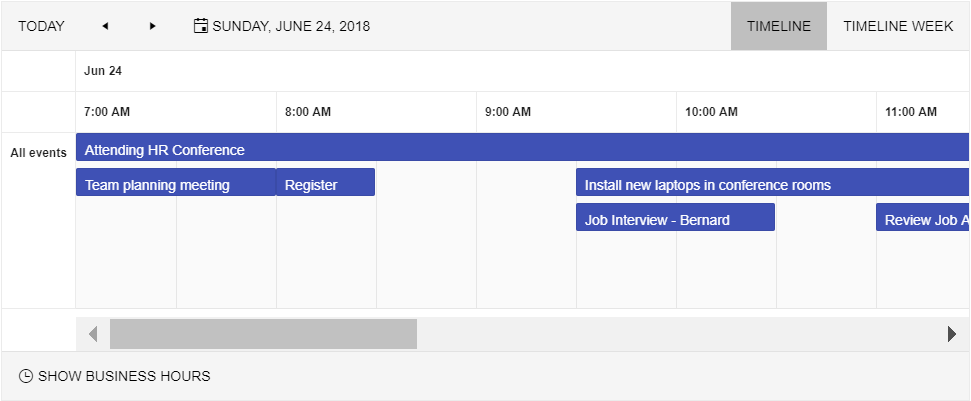Screen dimensions: 971x401
Task: Click the 10:00 AM time header
Action: (x=776, y=112)
